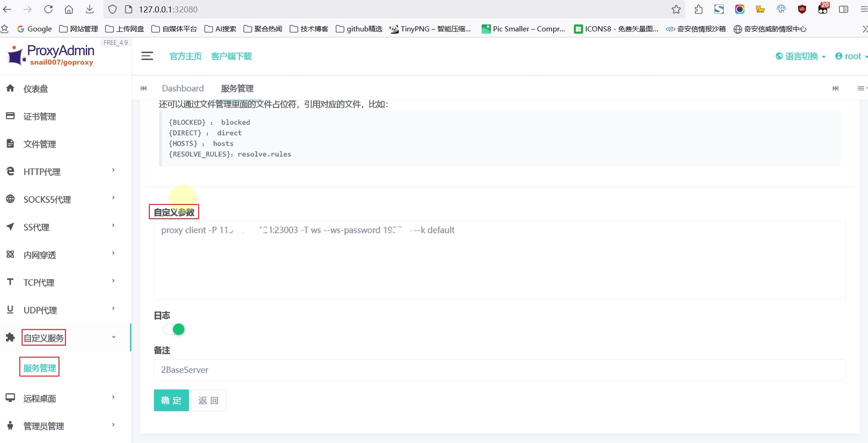Select 服务管理 in the sidebar
Screen dimensions: 868x443
pos(40,367)
